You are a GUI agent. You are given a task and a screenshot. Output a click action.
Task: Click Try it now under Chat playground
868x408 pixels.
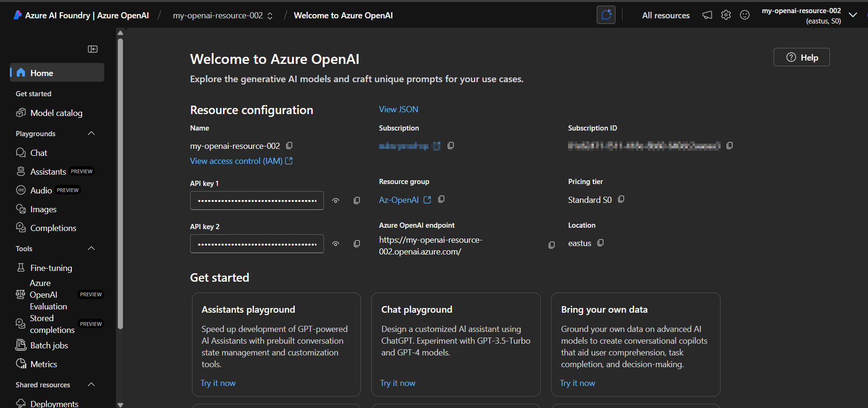[398, 383]
